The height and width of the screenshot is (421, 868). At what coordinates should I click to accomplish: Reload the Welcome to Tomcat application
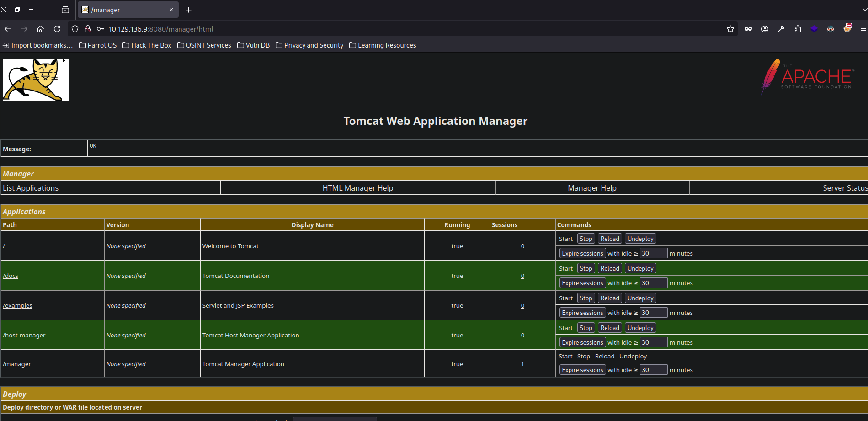pyautogui.click(x=610, y=239)
